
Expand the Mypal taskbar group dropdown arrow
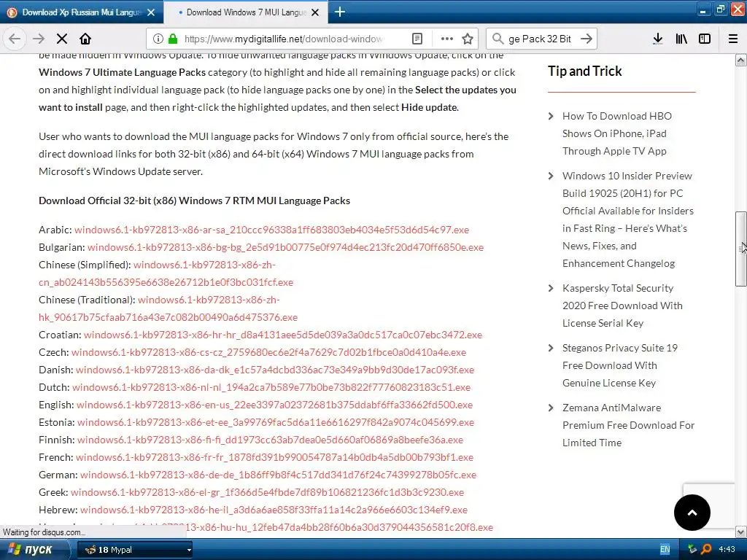pyautogui.click(x=189, y=550)
